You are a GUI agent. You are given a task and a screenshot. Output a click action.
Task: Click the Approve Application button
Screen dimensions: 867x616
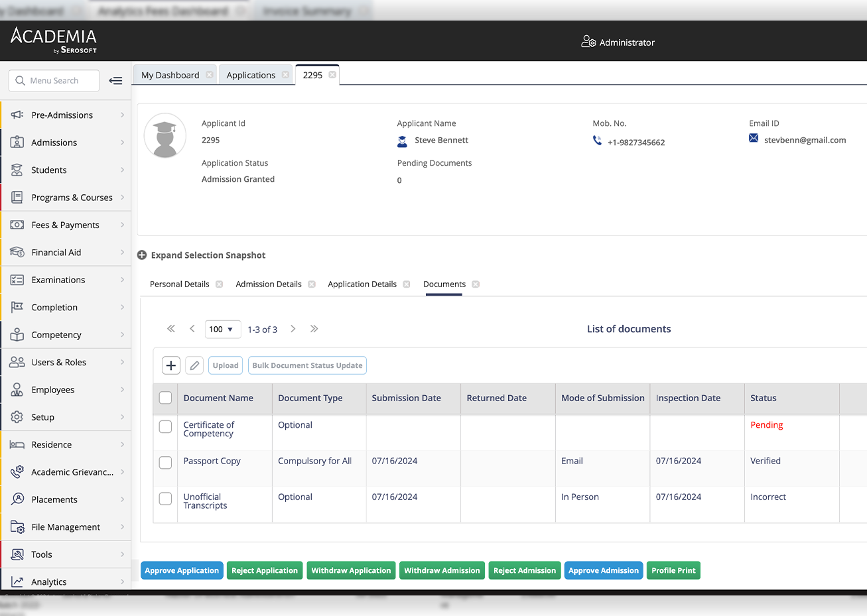pyautogui.click(x=182, y=570)
